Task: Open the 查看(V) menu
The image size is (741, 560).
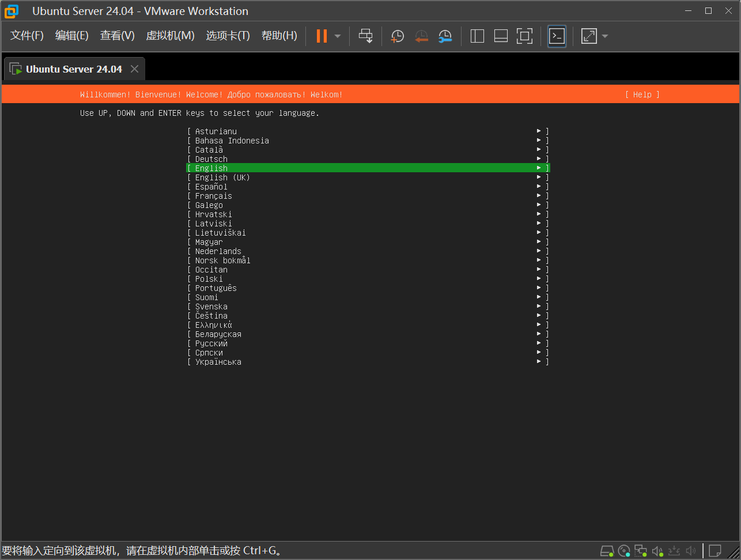Action: click(x=118, y=36)
